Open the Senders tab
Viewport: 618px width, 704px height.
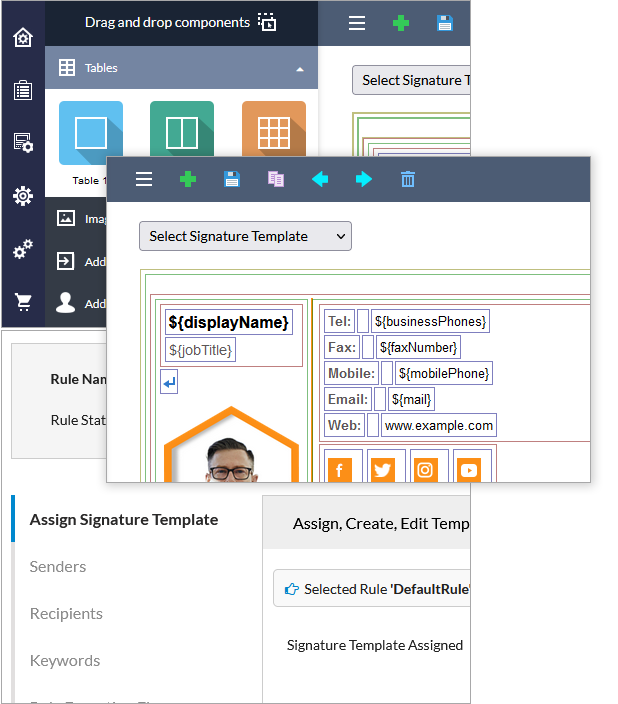point(58,566)
